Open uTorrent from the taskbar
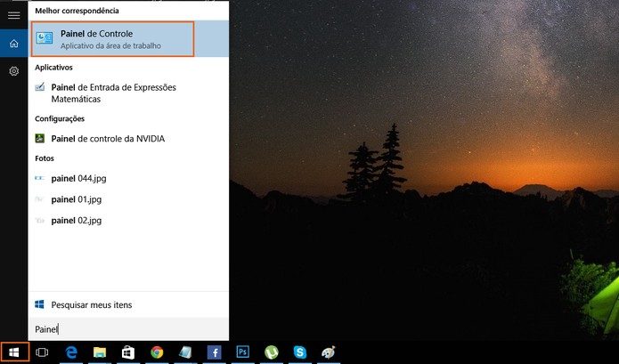The height and width of the screenshot is (364, 619). pos(272,352)
